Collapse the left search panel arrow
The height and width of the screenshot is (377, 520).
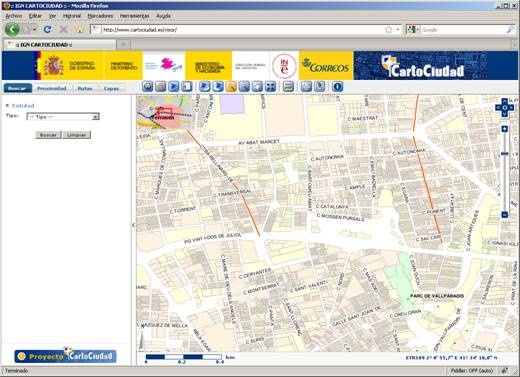point(134,225)
